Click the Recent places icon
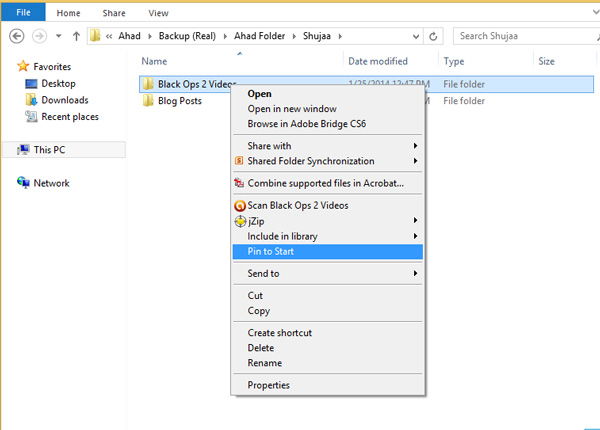Screen dimensions: 600x430 pyautogui.click(x=31, y=116)
